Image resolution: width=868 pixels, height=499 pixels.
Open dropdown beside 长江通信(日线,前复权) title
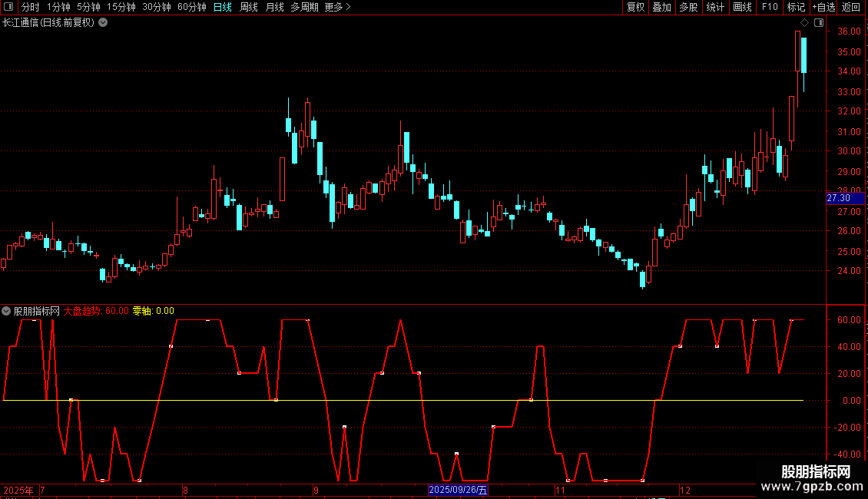tap(103, 23)
